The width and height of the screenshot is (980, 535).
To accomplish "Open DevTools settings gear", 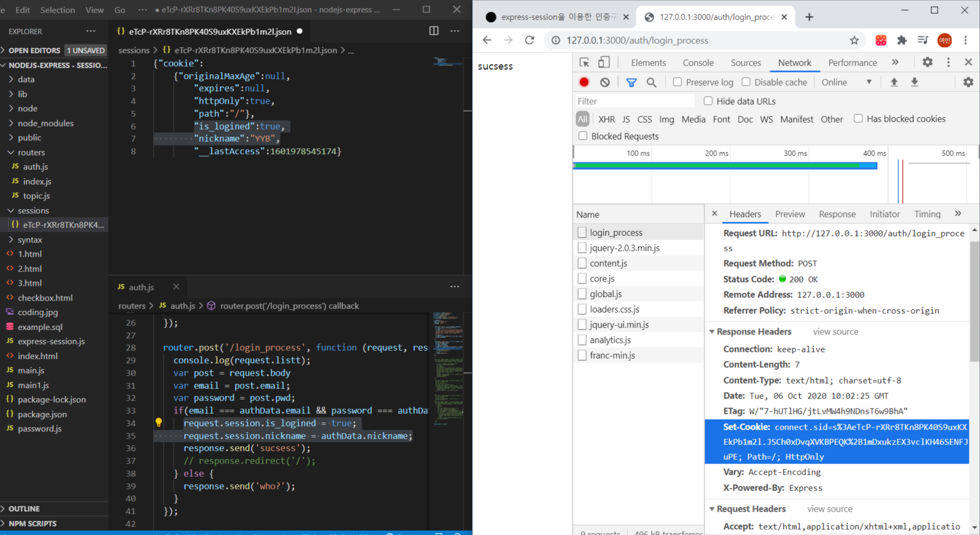I will coord(928,62).
